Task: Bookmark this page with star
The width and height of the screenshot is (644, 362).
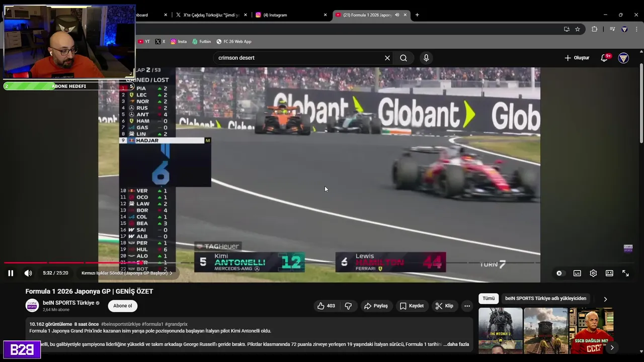Action: 578,29
